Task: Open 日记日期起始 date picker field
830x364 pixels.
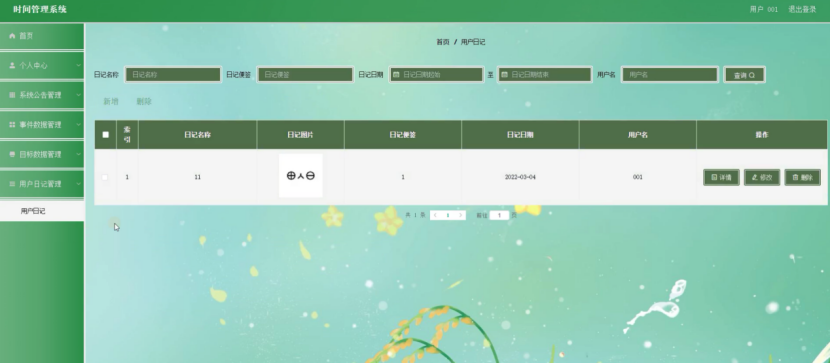Action: pos(436,75)
